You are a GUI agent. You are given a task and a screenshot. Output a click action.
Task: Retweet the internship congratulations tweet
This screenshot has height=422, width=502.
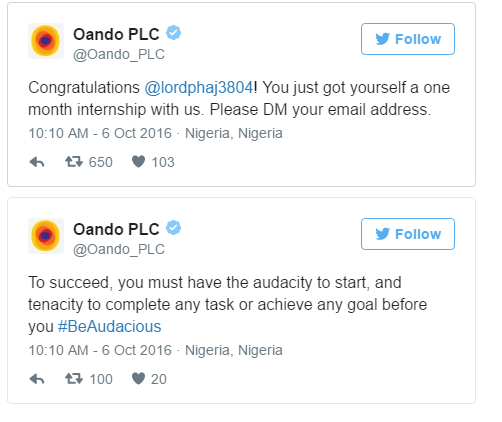pyautogui.click(x=74, y=162)
